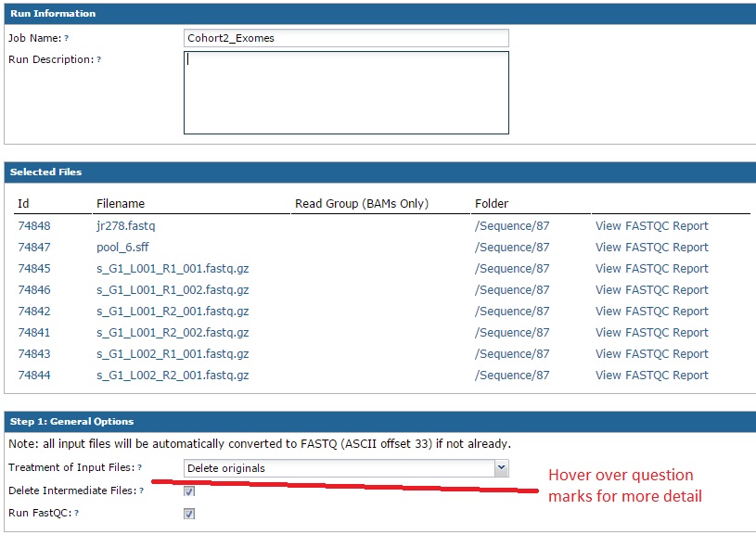756x535 pixels.
Task: Click inside the Run Description text area
Action: pos(346,93)
